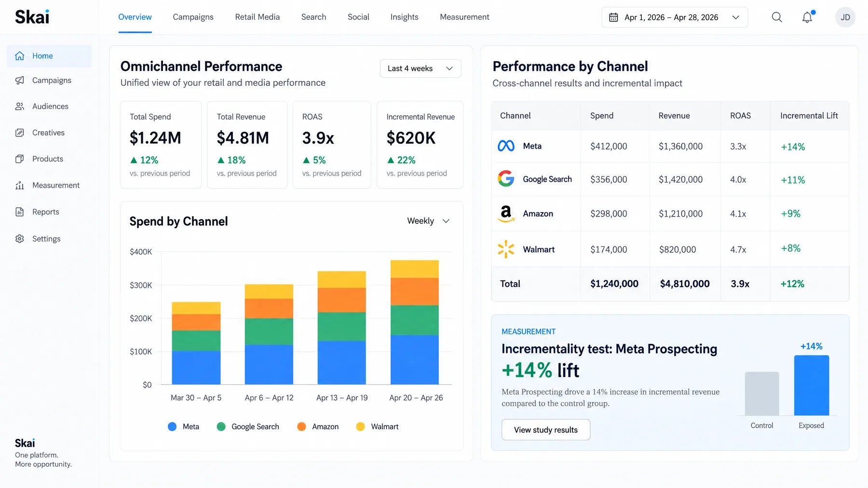Click the Walmart spark logo in table
The image size is (868, 488).
506,249
